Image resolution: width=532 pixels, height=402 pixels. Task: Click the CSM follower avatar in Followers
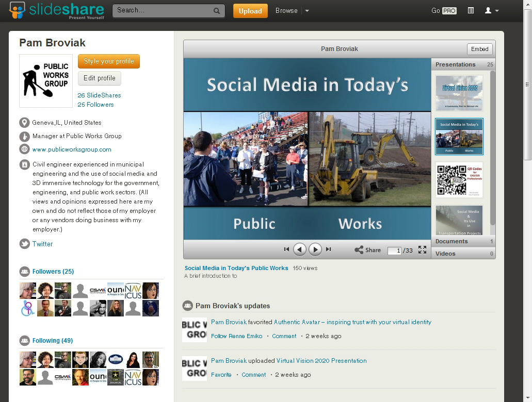[98, 291]
